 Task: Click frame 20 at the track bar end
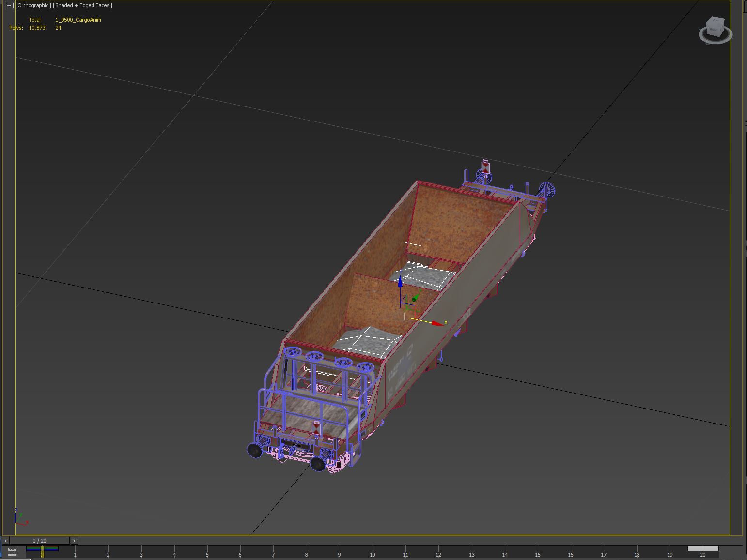coord(702,554)
